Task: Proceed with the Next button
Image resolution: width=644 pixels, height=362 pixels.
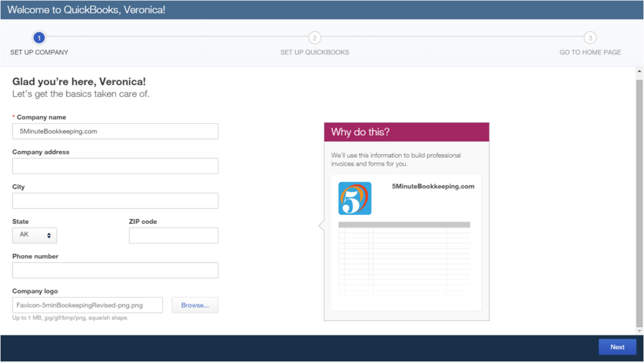Action: [618, 347]
